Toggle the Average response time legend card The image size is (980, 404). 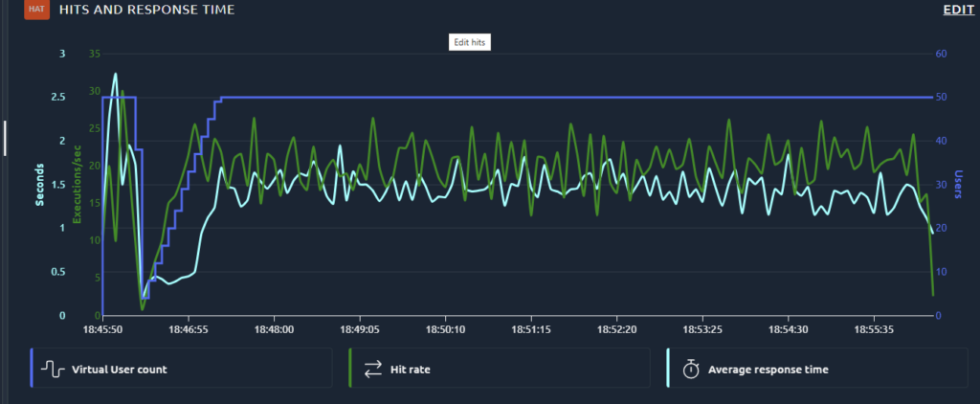point(819,369)
